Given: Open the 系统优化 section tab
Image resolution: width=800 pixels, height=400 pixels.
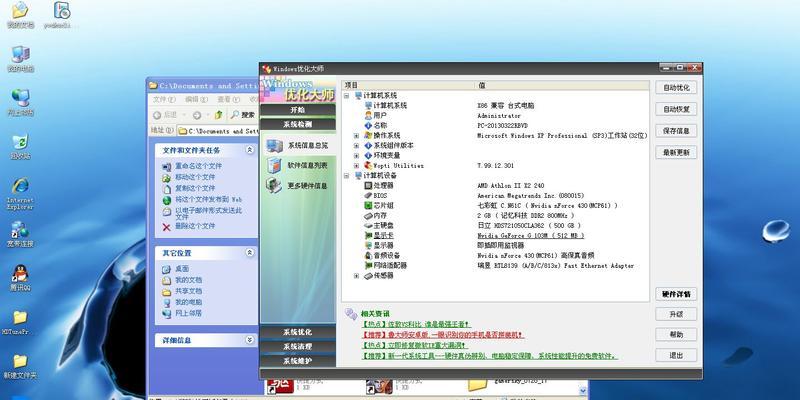Looking at the screenshot, I should pyautogui.click(x=297, y=332).
